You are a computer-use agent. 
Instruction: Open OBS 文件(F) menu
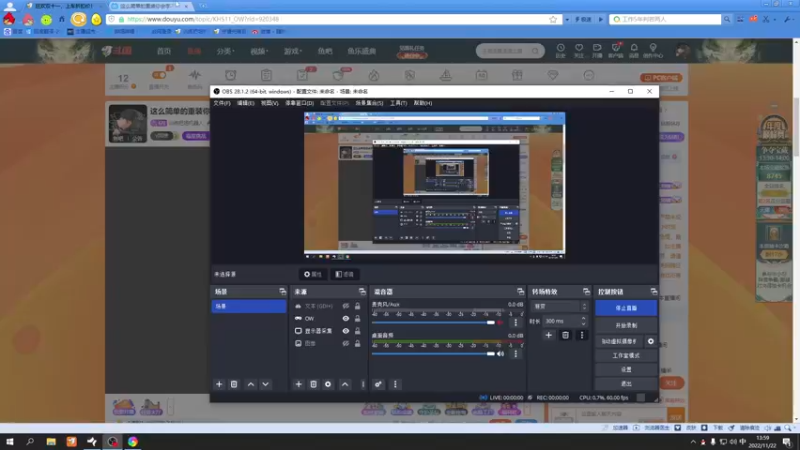pos(222,103)
